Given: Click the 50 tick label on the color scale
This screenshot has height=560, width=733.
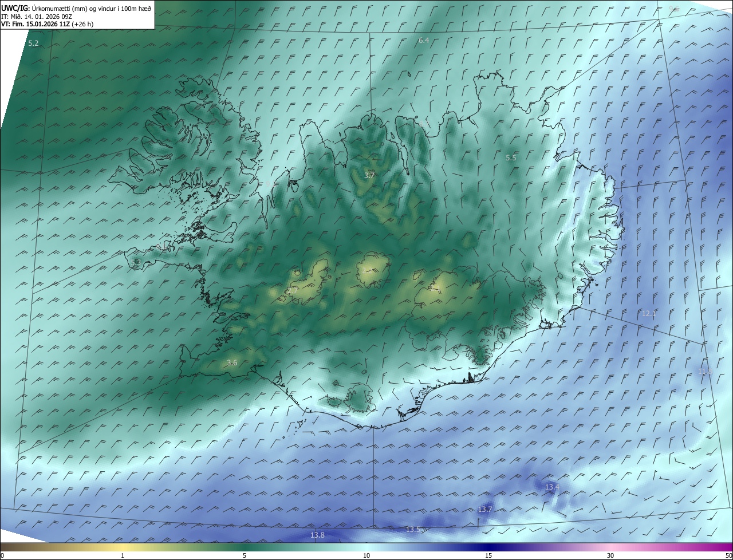Looking at the screenshot, I should point(728,555).
